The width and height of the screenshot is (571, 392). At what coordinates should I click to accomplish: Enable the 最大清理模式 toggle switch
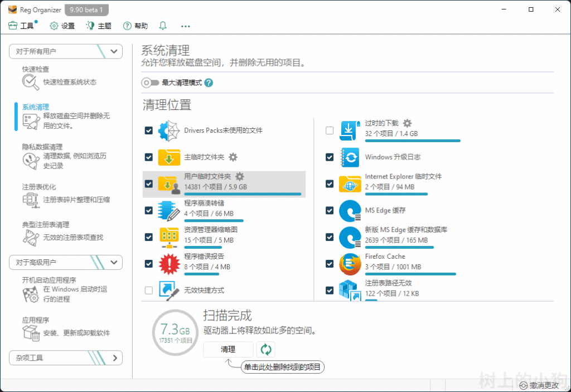pos(150,83)
